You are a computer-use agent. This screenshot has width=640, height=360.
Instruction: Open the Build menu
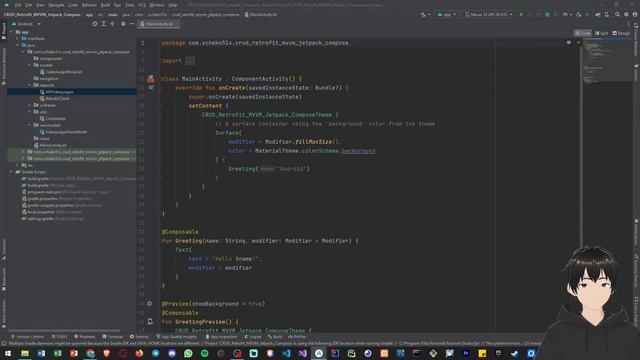[105, 5]
